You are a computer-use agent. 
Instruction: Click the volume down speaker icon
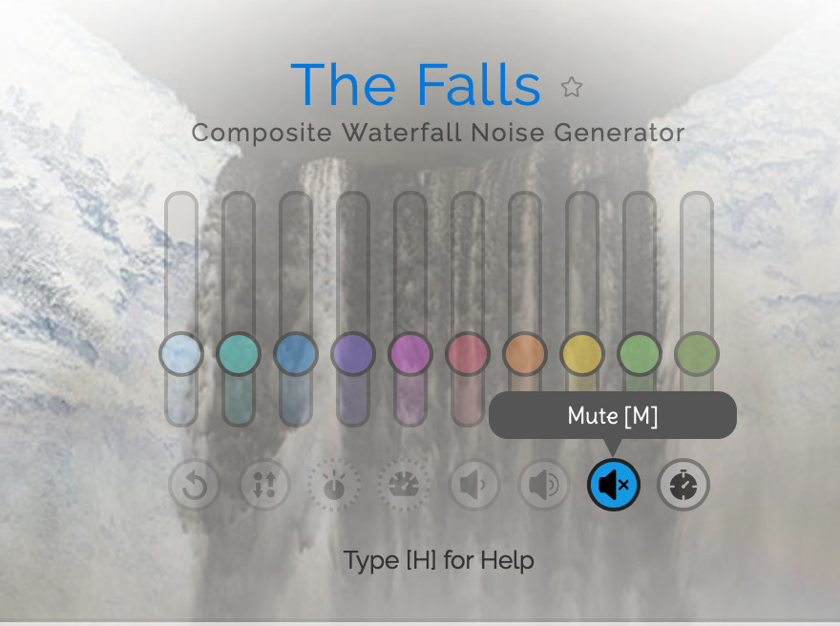[474, 485]
